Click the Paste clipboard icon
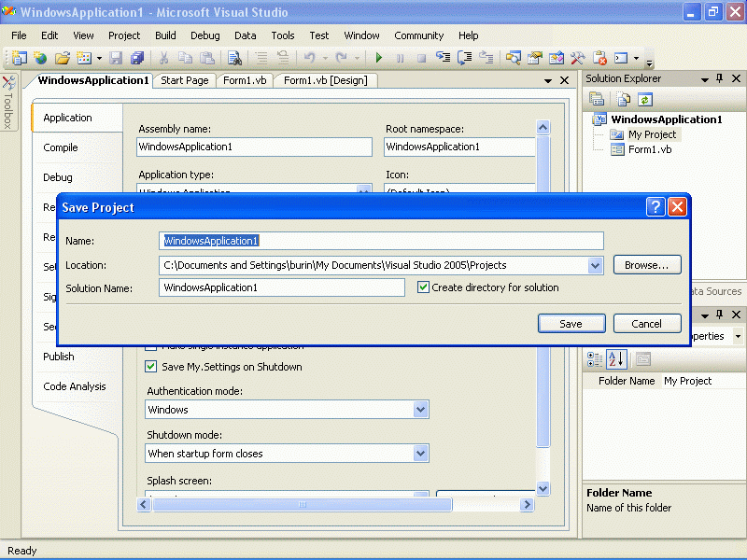Viewport: 747px width, 560px height. [206, 58]
